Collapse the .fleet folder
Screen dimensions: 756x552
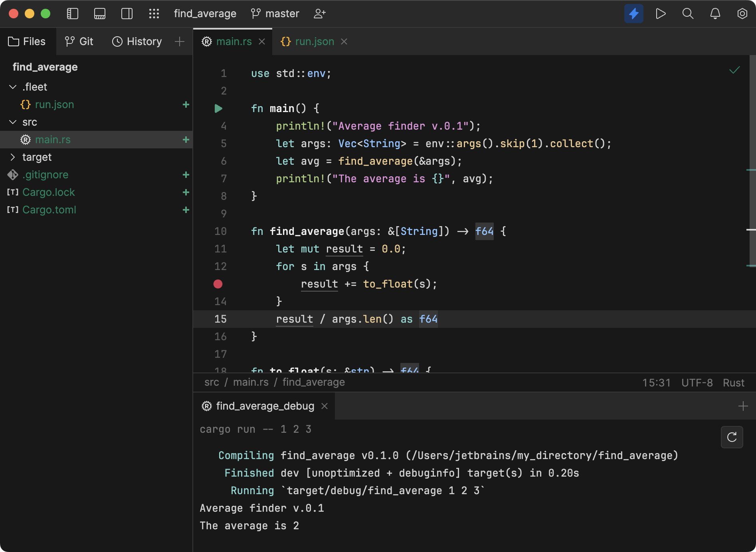tap(12, 87)
